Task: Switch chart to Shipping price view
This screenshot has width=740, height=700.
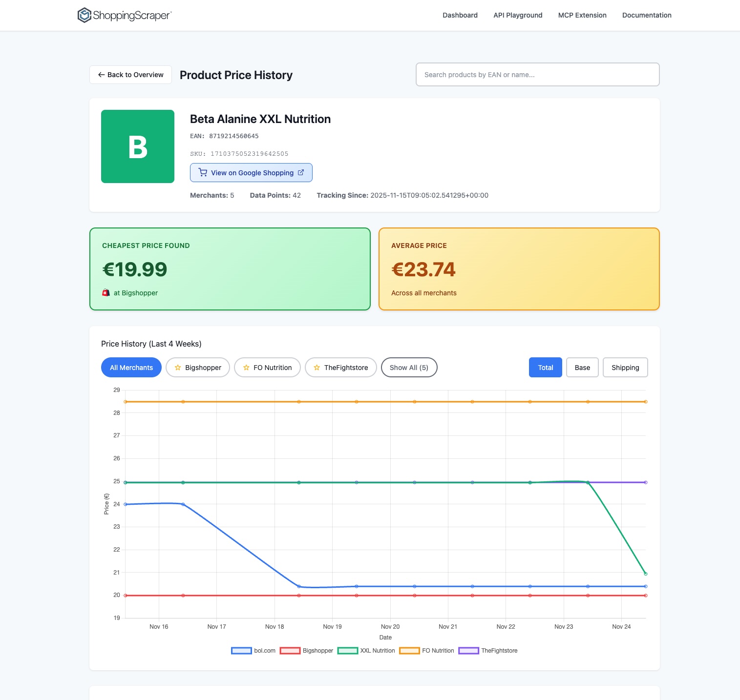Action: click(625, 368)
